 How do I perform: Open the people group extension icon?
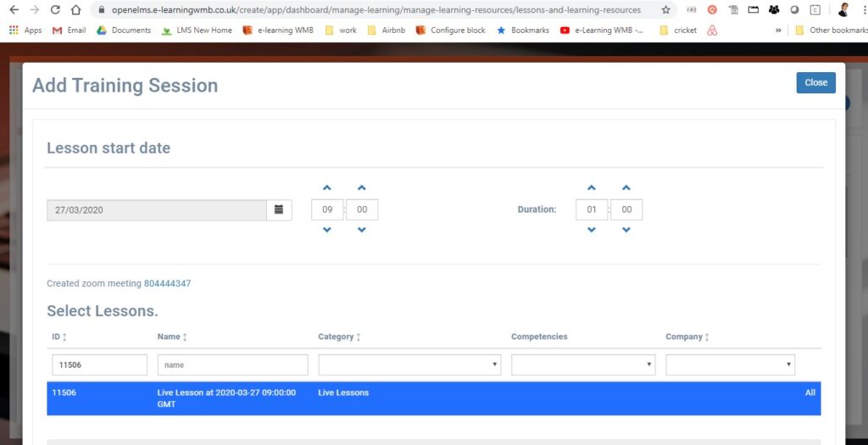[x=774, y=10]
